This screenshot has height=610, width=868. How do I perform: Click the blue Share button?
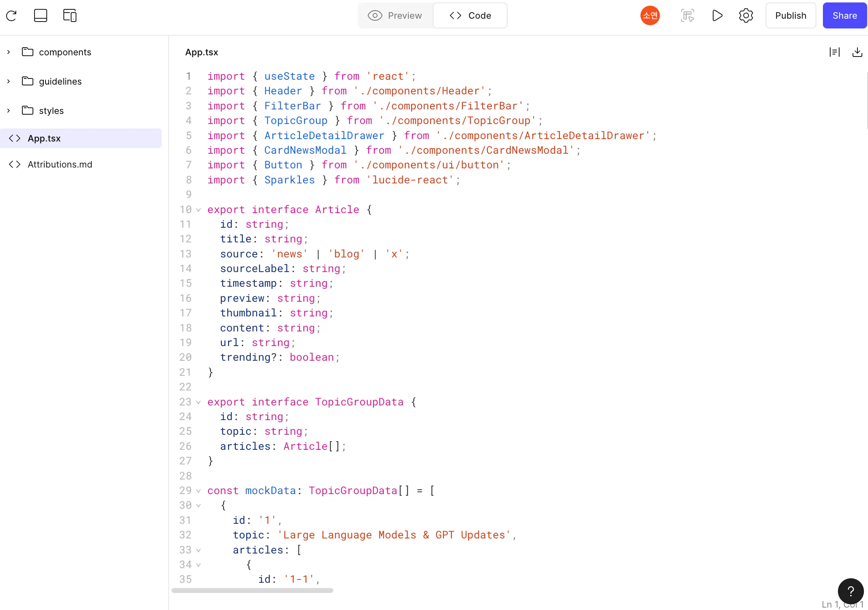coord(844,15)
